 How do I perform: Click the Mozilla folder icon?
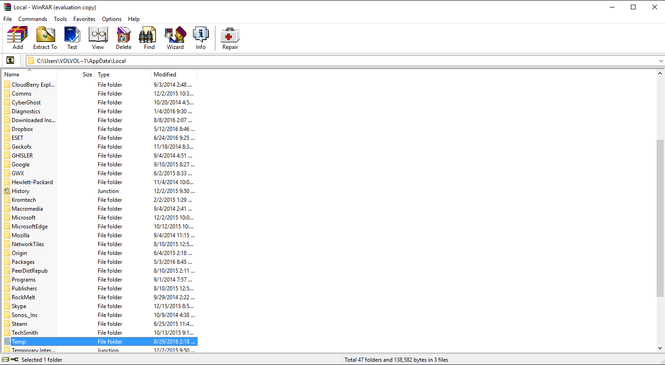coord(7,235)
